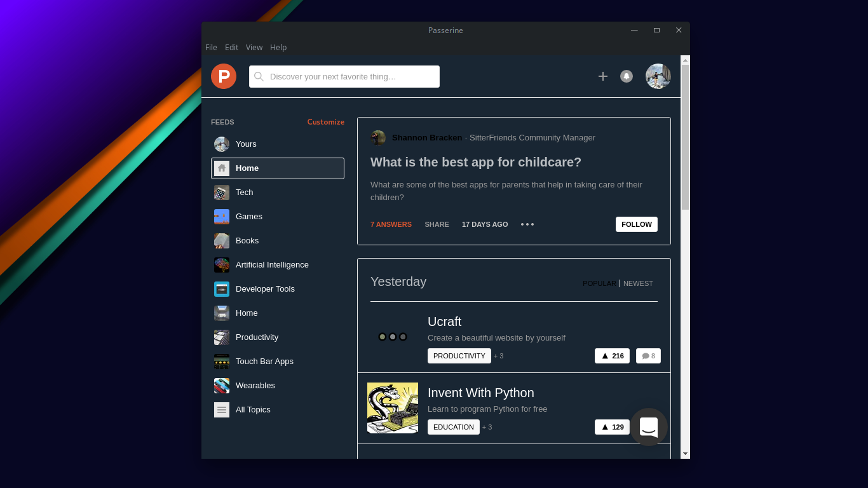Click the Books feed icon
The height and width of the screenshot is (488, 868).
pyautogui.click(x=222, y=241)
